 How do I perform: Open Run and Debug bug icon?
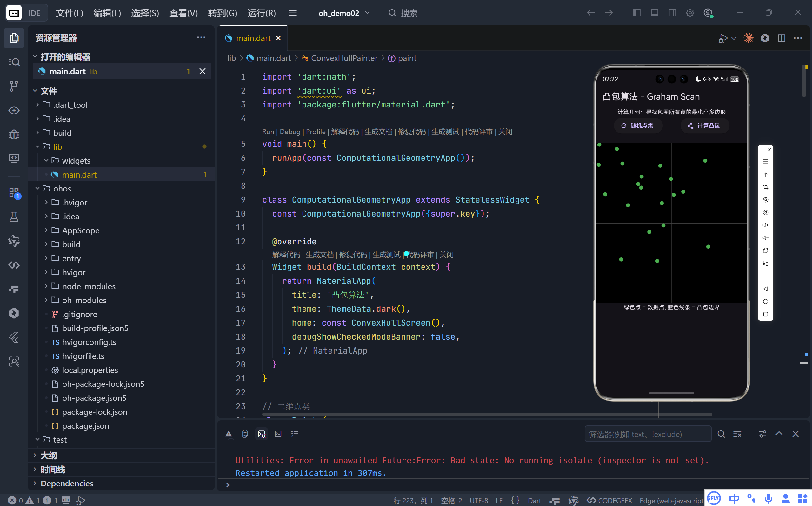pyautogui.click(x=14, y=134)
